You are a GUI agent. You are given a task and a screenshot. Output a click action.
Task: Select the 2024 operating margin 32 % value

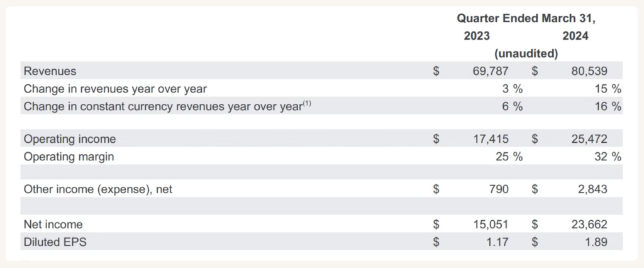tap(608, 157)
